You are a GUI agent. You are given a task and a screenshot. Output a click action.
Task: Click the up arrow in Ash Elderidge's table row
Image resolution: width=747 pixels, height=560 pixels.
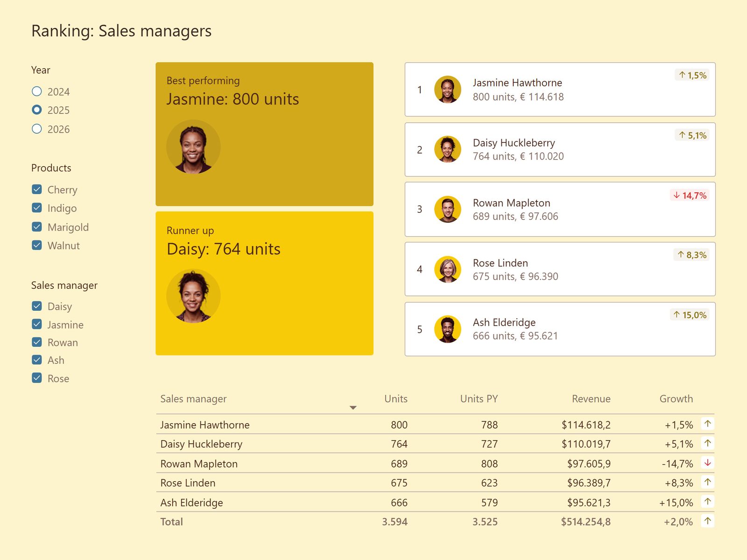[708, 502]
